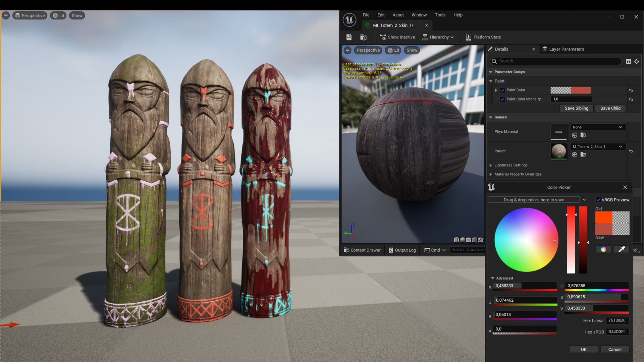Browse to Phys Material in Content Browser
Image resolution: width=644 pixels, height=362 pixels.
tap(583, 135)
